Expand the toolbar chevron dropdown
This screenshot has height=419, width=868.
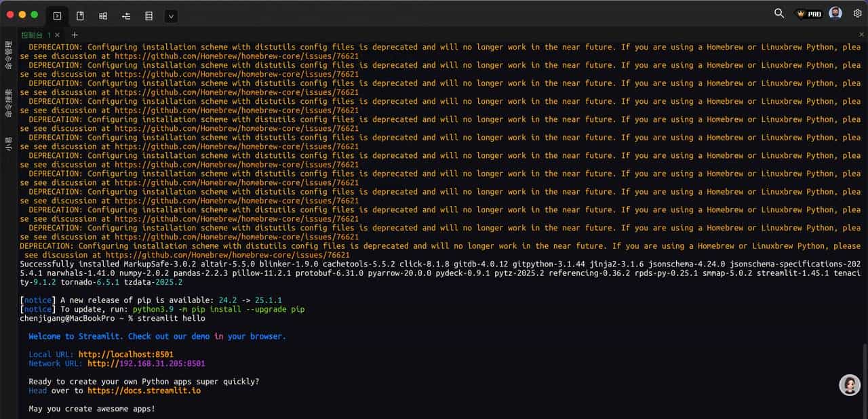pos(171,16)
